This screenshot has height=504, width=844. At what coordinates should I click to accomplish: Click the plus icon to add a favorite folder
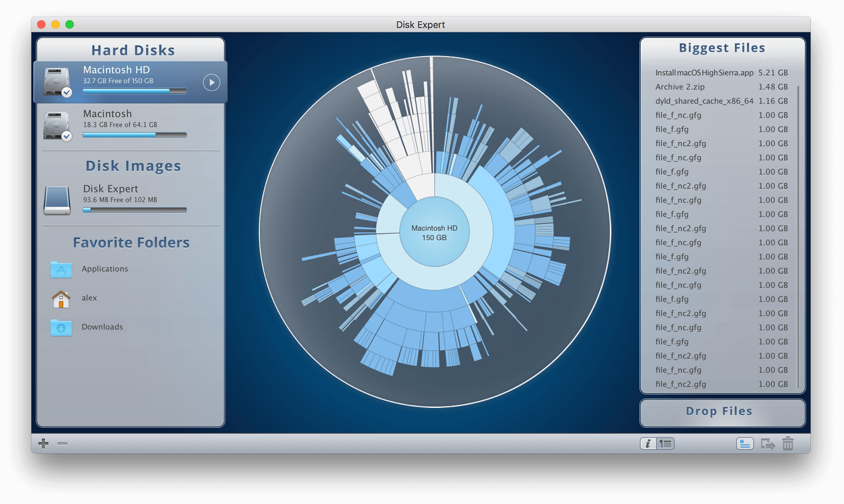[43, 443]
